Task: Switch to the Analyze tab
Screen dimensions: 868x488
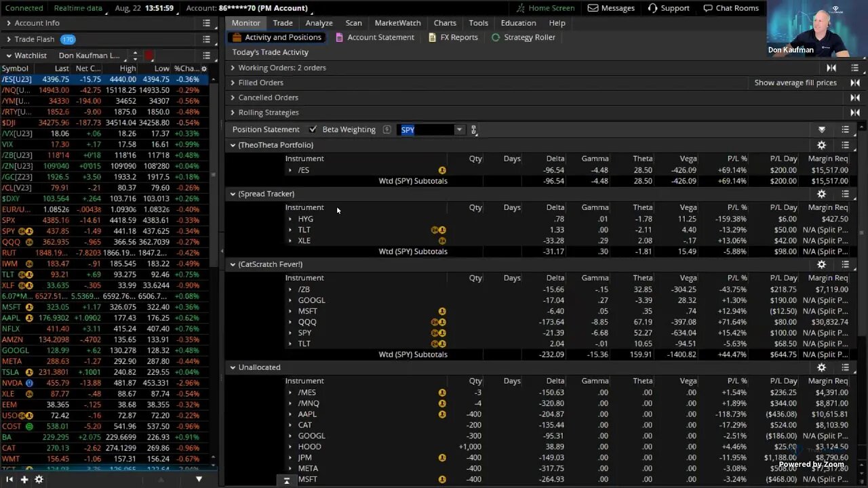Action: 319,23
